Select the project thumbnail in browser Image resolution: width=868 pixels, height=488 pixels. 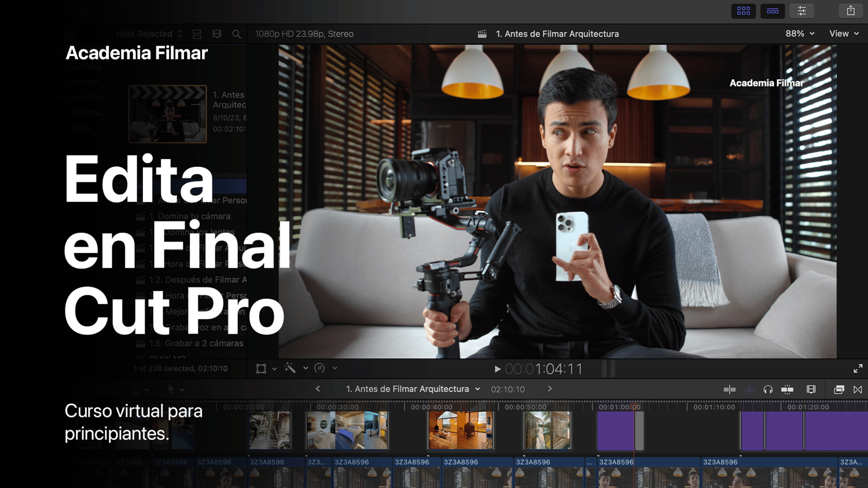pyautogui.click(x=167, y=114)
